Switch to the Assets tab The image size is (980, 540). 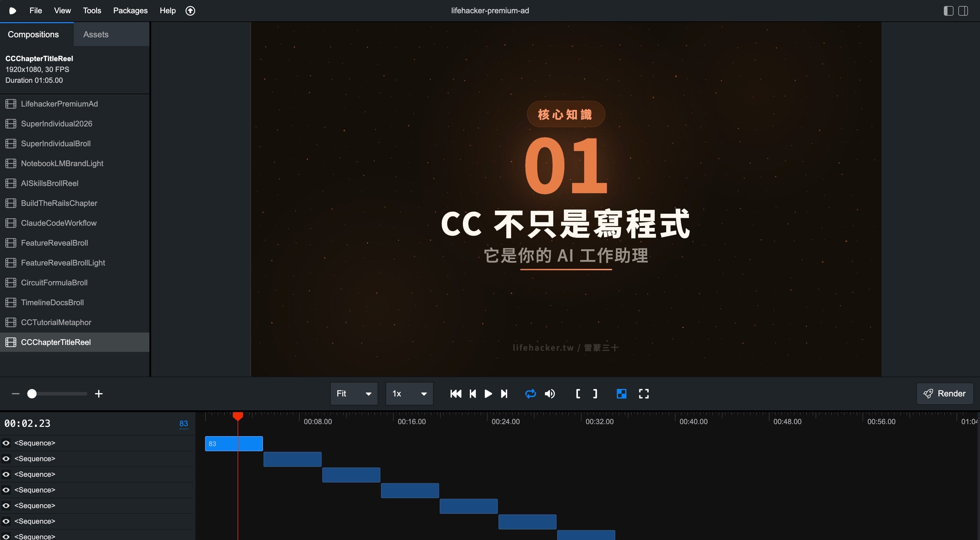96,34
